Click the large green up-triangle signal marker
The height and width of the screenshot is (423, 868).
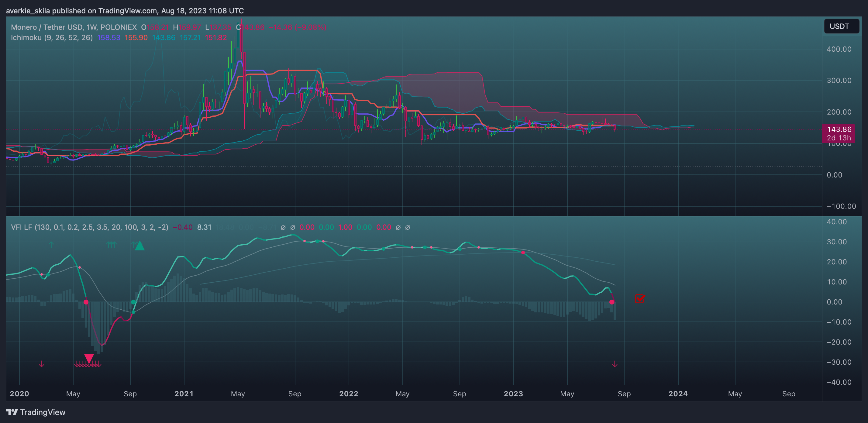pyautogui.click(x=139, y=246)
